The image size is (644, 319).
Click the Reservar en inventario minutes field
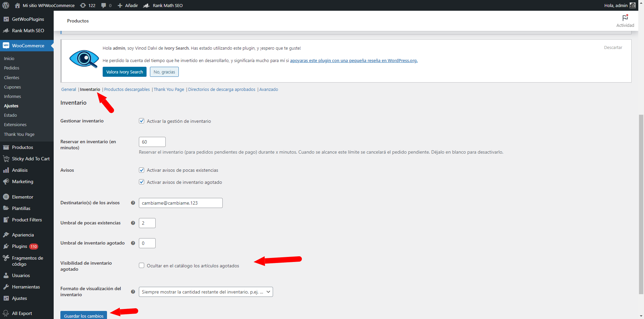(152, 142)
